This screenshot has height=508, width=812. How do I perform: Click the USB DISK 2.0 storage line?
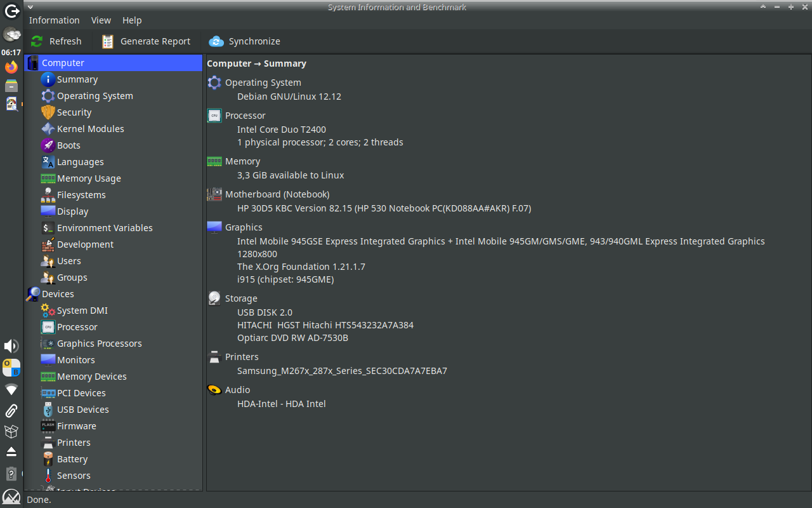coord(265,312)
